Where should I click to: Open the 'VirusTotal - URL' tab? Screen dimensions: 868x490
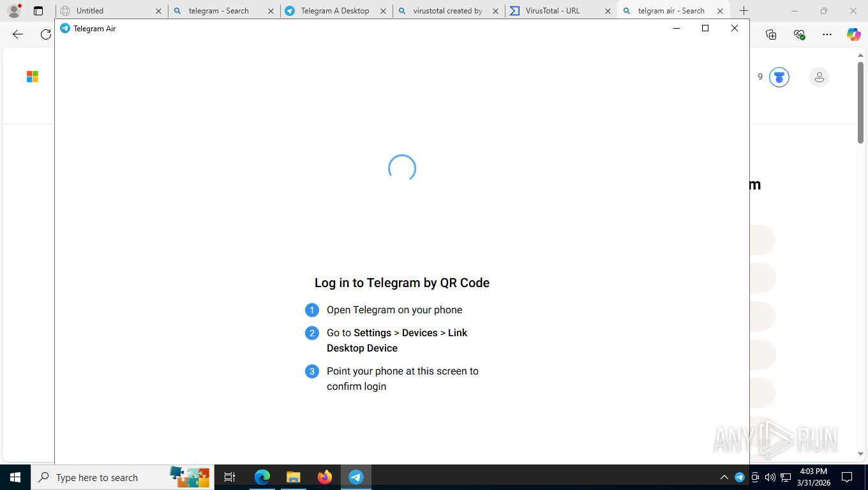(561, 11)
